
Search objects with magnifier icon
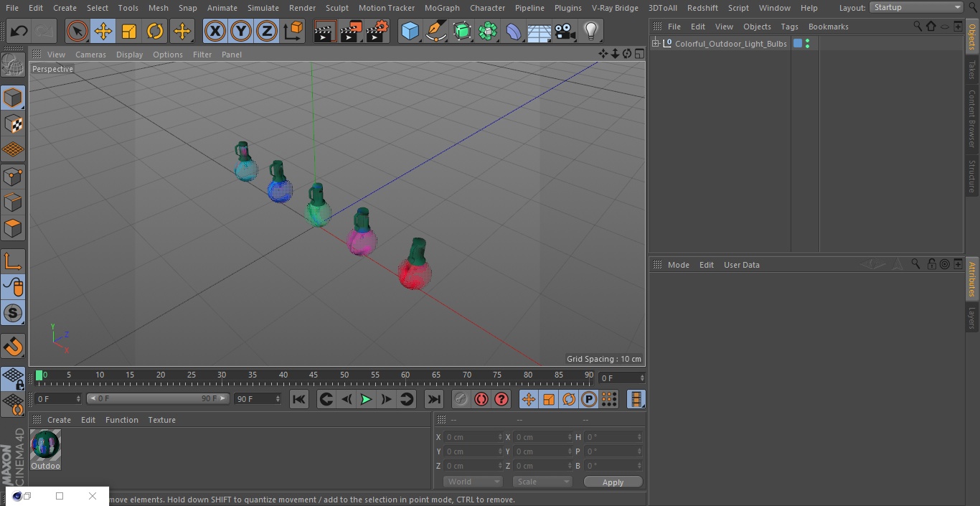[x=918, y=26]
